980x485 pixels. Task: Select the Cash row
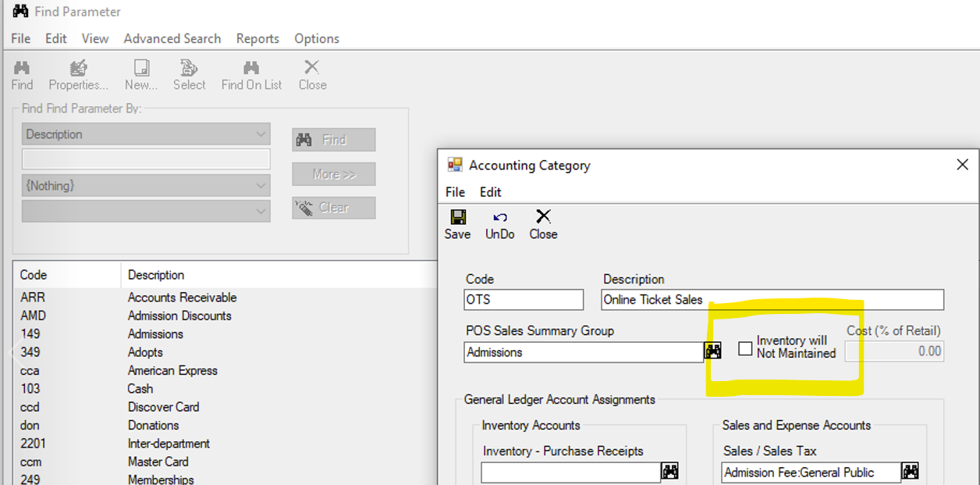(x=225, y=388)
